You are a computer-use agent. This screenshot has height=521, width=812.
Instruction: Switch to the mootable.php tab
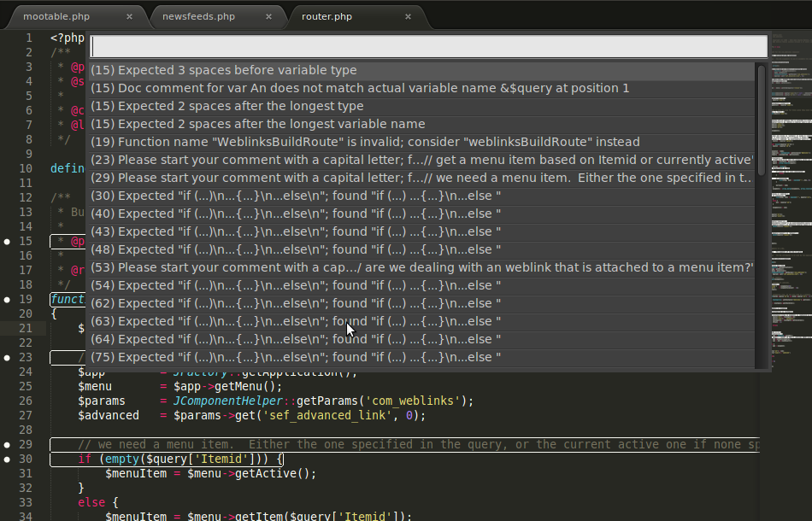click(55, 15)
